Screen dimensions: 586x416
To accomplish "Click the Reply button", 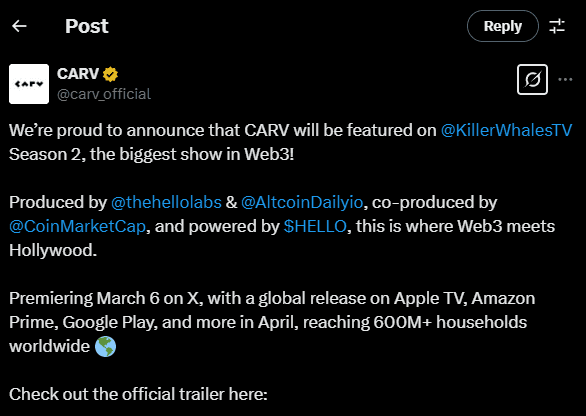I will click(503, 26).
